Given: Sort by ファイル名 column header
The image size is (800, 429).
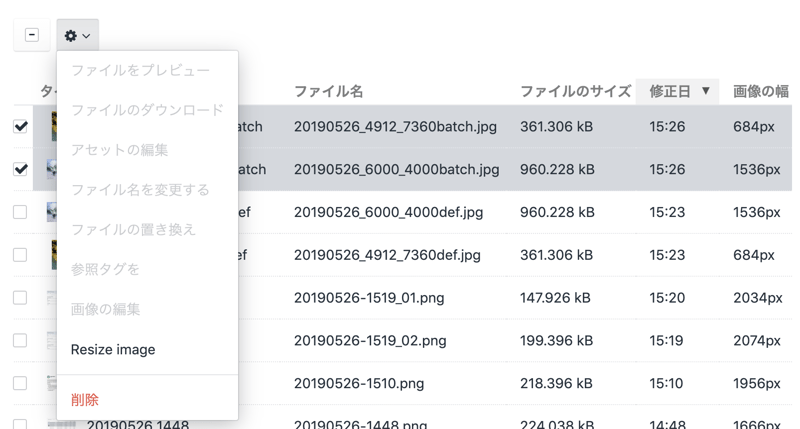Looking at the screenshot, I should 328,91.
